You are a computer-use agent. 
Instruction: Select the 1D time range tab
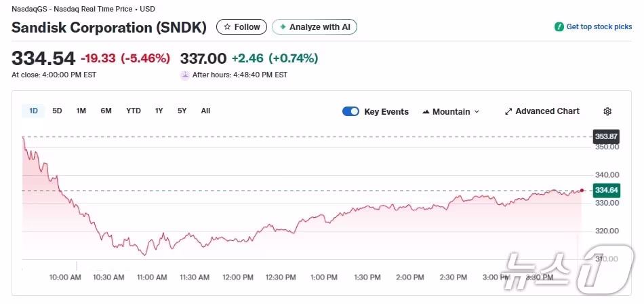click(x=34, y=111)
